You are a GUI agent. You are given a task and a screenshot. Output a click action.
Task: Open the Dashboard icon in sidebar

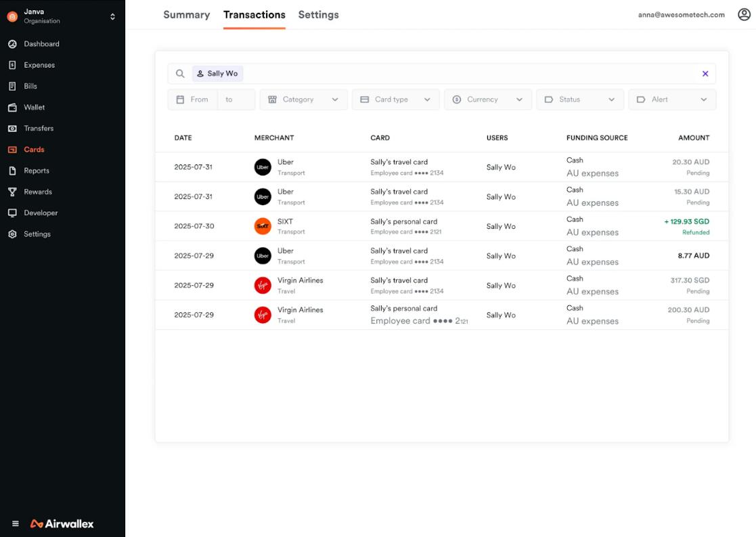click(12, 44)
